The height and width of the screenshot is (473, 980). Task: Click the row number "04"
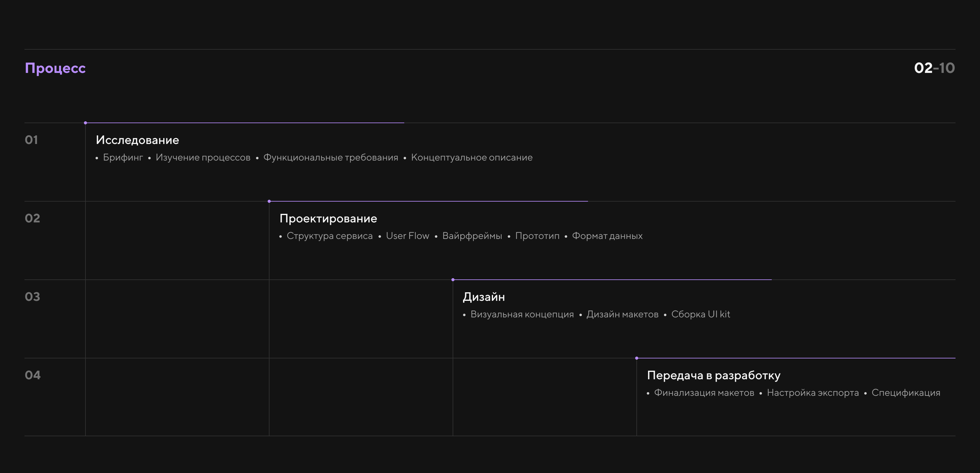pyautogui.click(x=33, y=375)
